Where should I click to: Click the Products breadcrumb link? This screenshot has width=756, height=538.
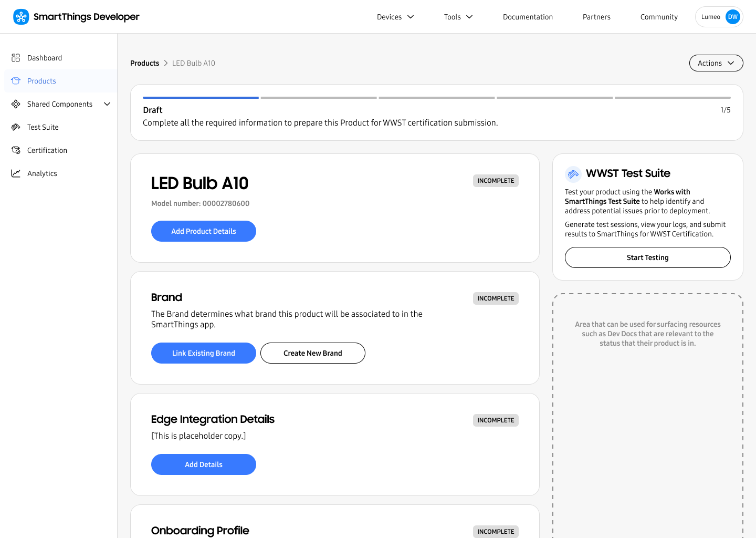click(144, 63)
